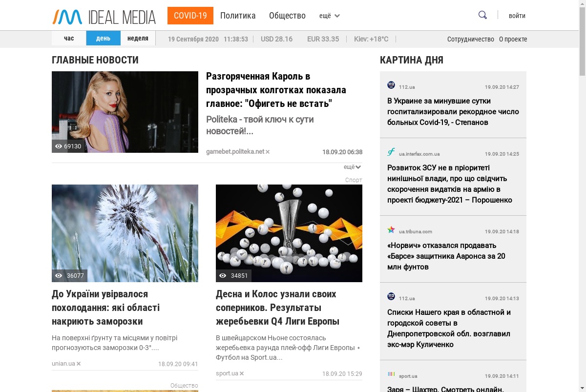Screen dimensions: 586x392
Task: Remove source unian.ua with x icon
Action: [x=79, y=364]
